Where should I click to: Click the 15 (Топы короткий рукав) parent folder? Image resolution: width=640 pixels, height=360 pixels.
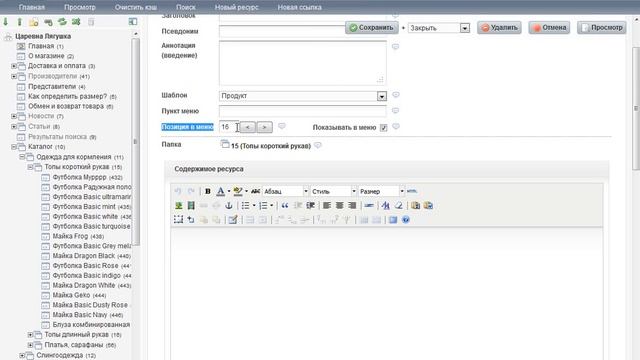tap(271, 146)
